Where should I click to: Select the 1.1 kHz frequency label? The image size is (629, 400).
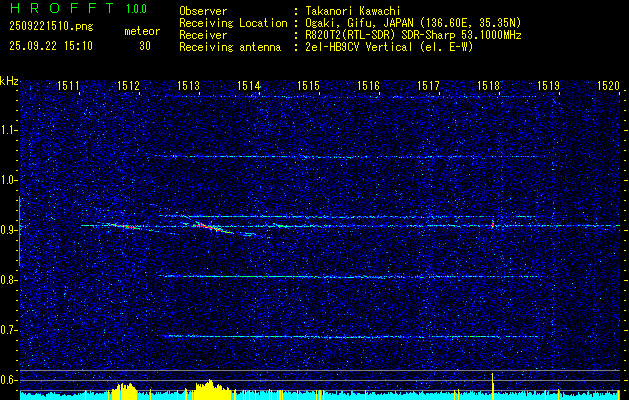pyautogui.click(x=9, y=130)
